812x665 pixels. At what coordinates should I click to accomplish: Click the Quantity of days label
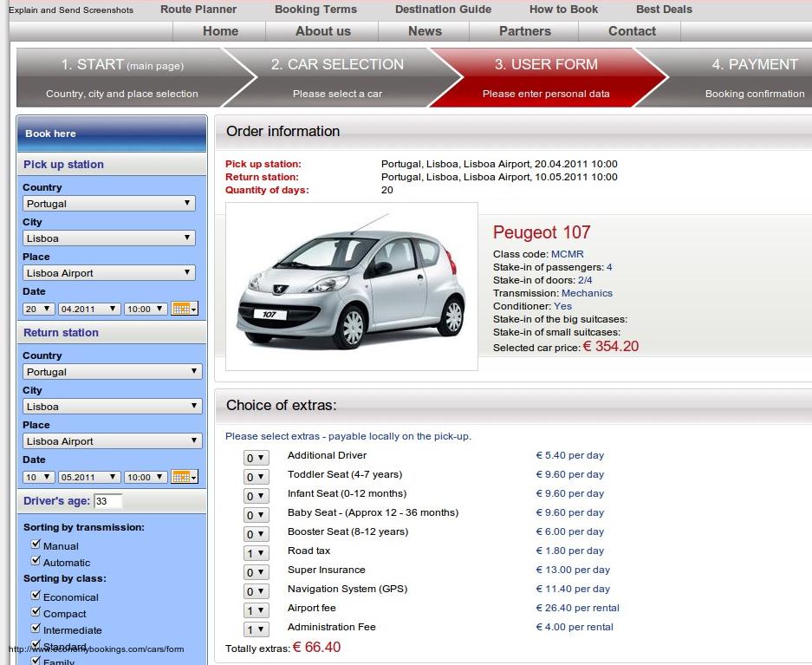(x=267, y=190)
